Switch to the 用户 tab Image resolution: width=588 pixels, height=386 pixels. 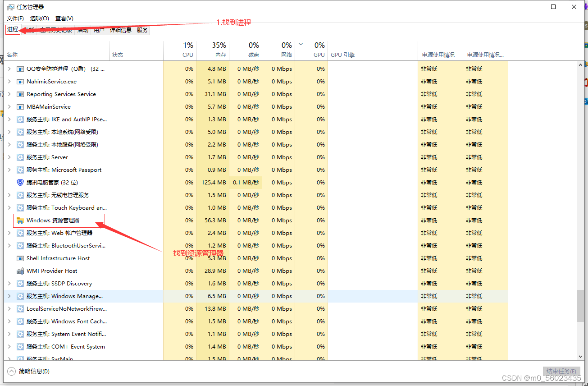(99, 30)
